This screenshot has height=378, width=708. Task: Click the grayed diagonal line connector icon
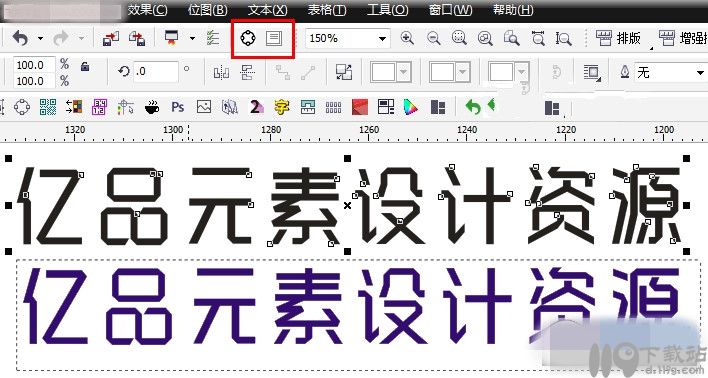308,72
